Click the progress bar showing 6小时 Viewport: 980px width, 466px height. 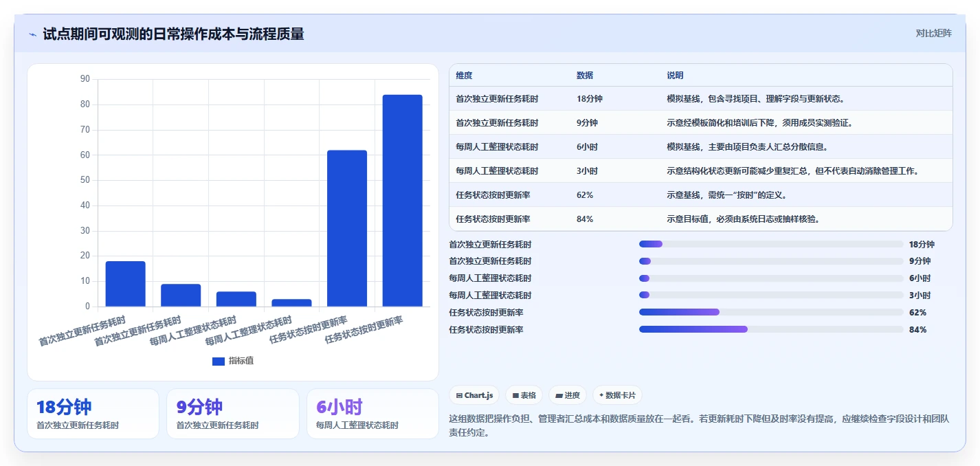[x=771, y=278]
